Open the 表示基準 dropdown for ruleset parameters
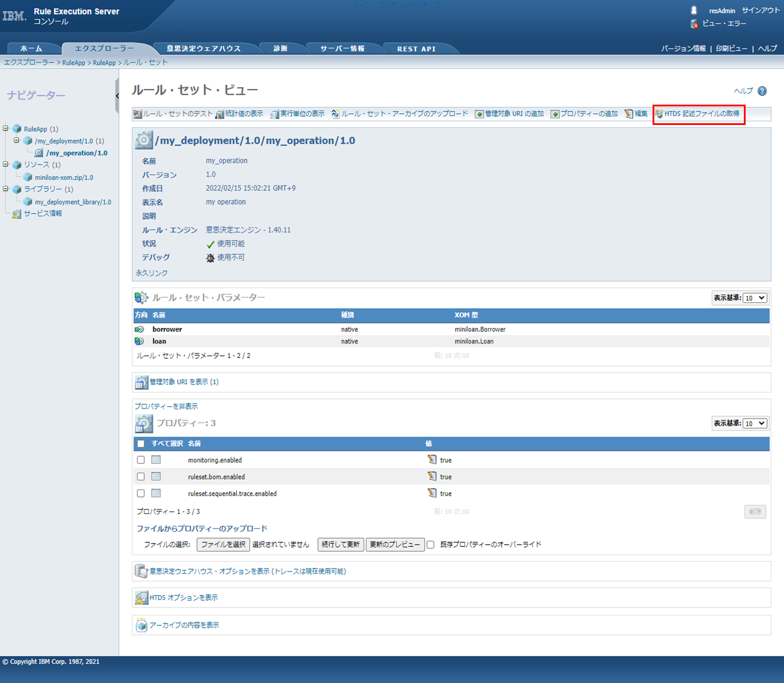 tap(756, 298)
